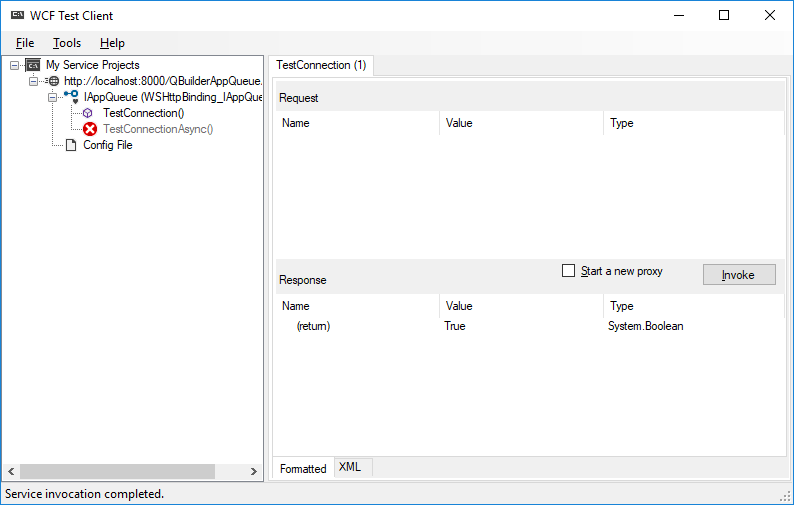Click the Request Value column header

pos(522,123)
